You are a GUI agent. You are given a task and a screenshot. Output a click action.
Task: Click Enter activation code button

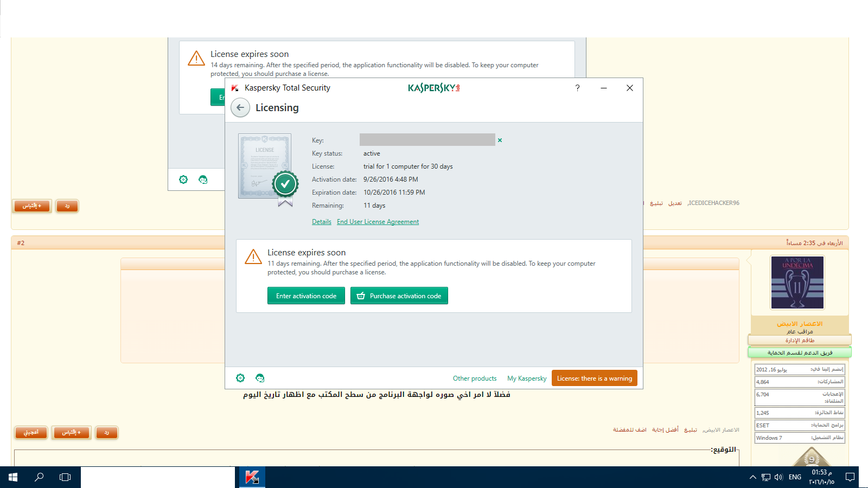click(306, 296)
